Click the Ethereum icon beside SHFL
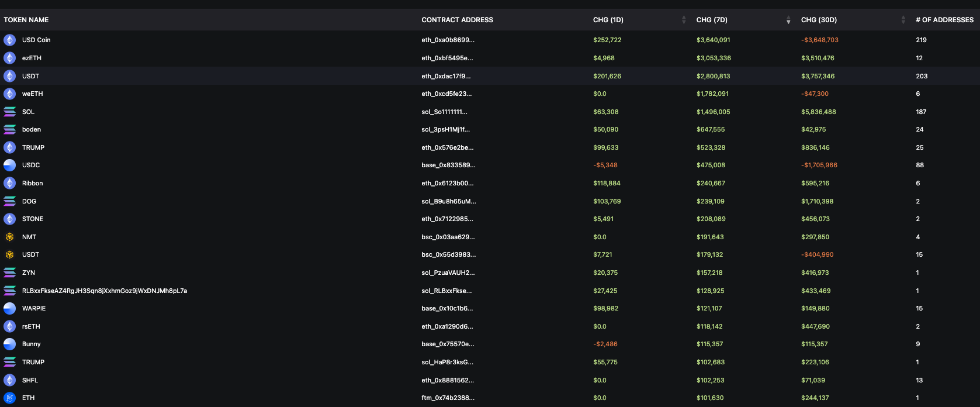The image size is (980, 407). pos(9,380)
